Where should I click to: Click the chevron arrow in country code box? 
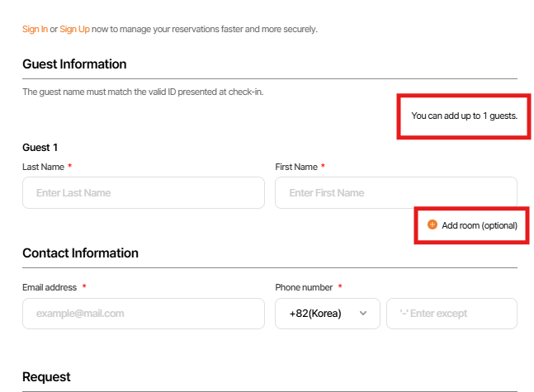point(363,314)
